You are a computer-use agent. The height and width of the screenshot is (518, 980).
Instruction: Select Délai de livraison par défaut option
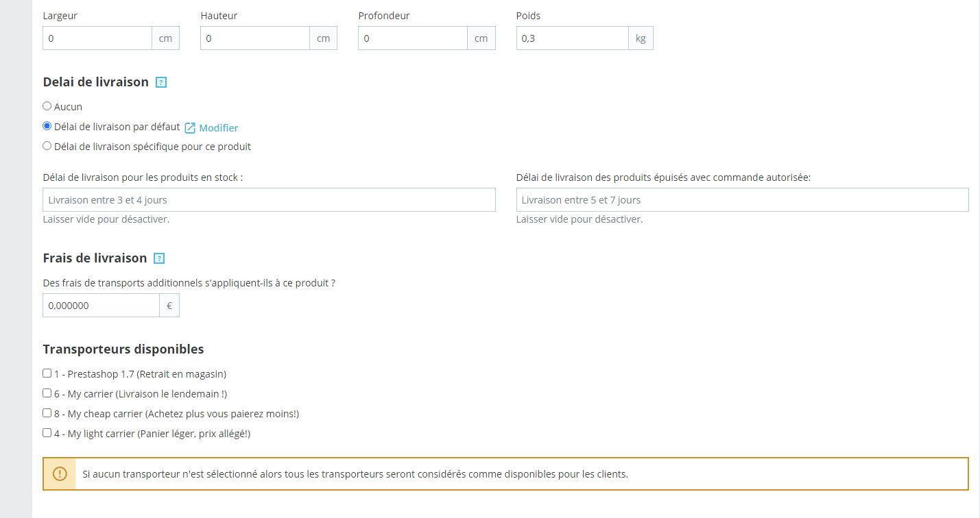coord(47,126)
